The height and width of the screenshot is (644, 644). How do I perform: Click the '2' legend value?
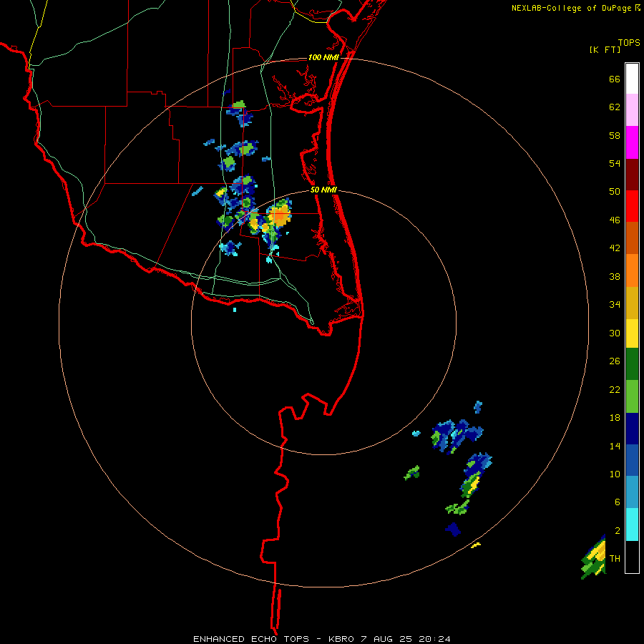617,531
